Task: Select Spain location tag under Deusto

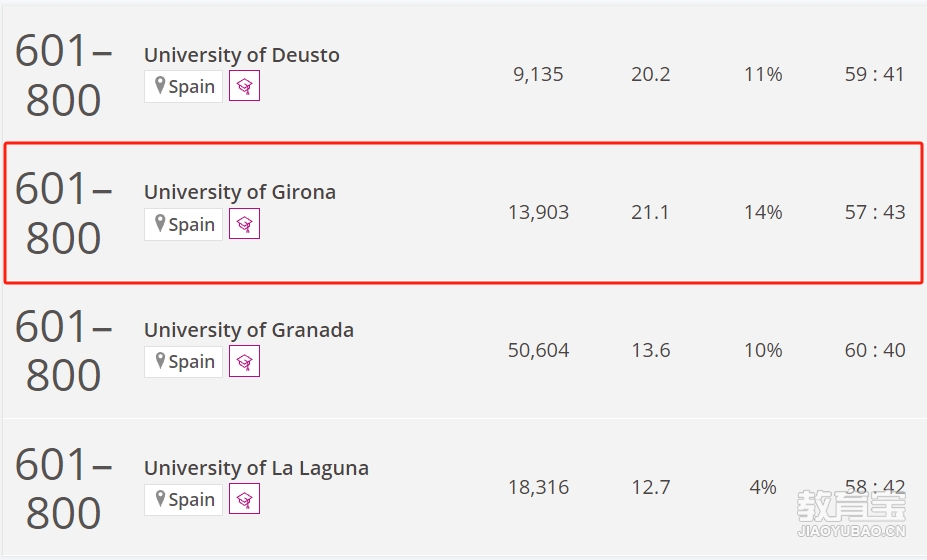Action: point(183,86)
